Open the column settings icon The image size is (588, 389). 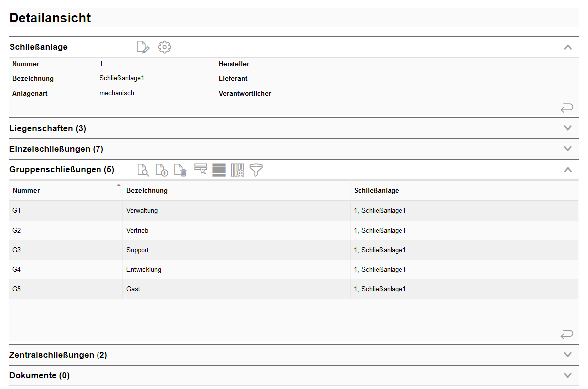237,170
